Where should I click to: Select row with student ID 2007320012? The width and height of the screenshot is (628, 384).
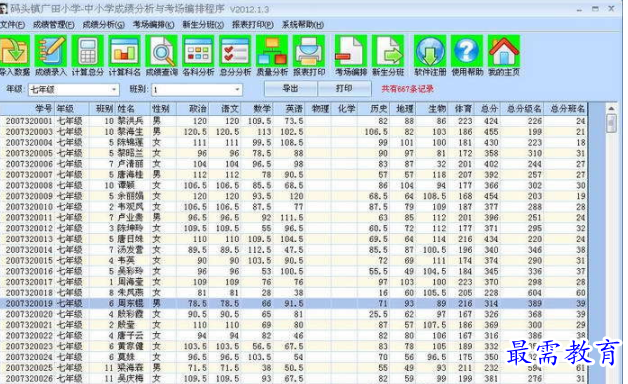294,228
